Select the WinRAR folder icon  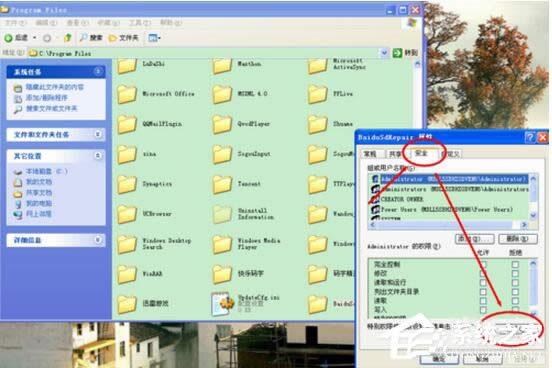(127, 274)
